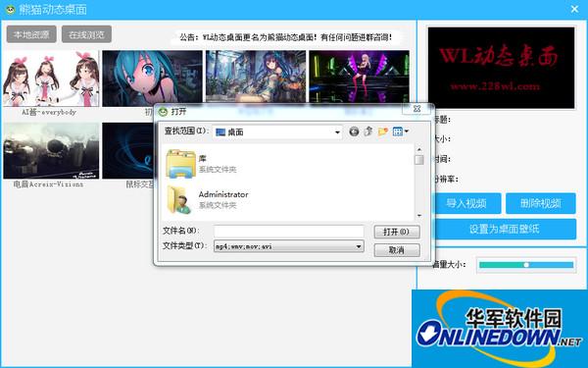This screenshot has width=588, height=368.
Task: Expand the 文件类型 dropdown
Action: 359,246
